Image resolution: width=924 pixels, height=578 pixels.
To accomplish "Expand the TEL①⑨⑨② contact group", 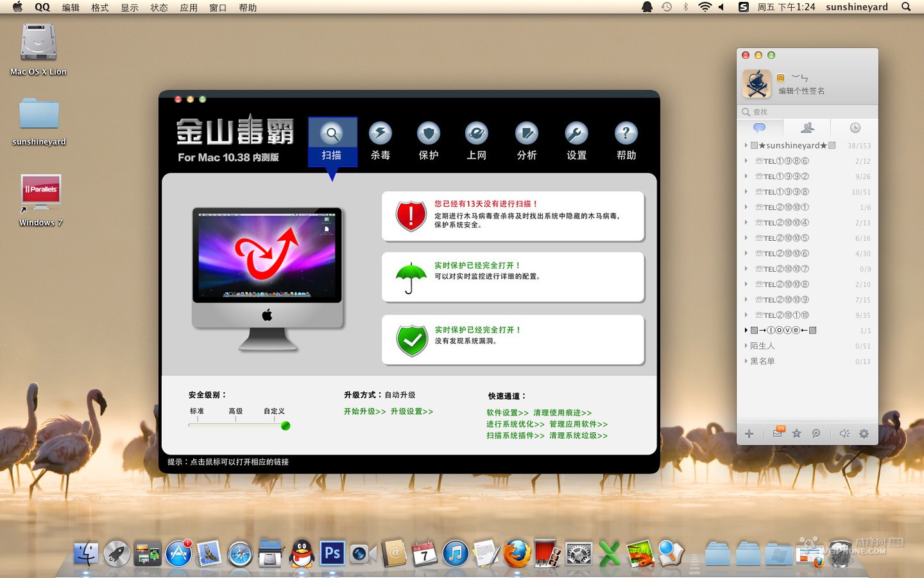I will click(x=746, y=176).
